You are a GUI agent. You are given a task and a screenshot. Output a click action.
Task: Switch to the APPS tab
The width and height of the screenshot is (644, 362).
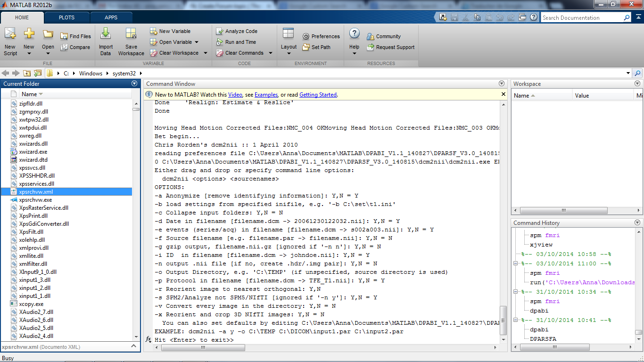coord(111,17)
